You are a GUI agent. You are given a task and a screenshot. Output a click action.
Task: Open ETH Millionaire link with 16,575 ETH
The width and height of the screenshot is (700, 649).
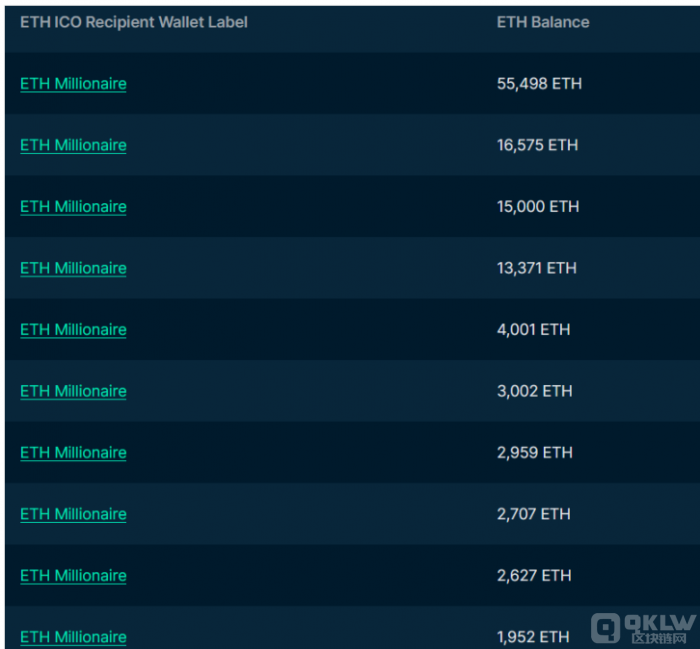coord(73,145)
